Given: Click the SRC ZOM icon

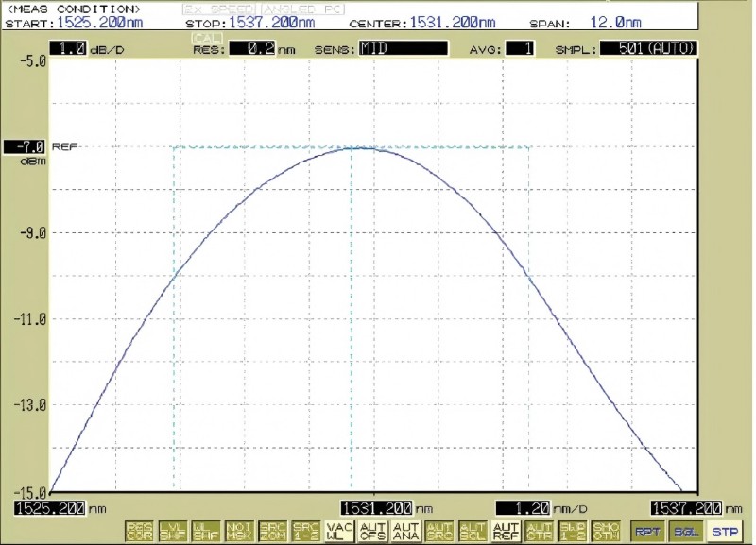Looking at the screenshot, I should click(x=272, y=531).
